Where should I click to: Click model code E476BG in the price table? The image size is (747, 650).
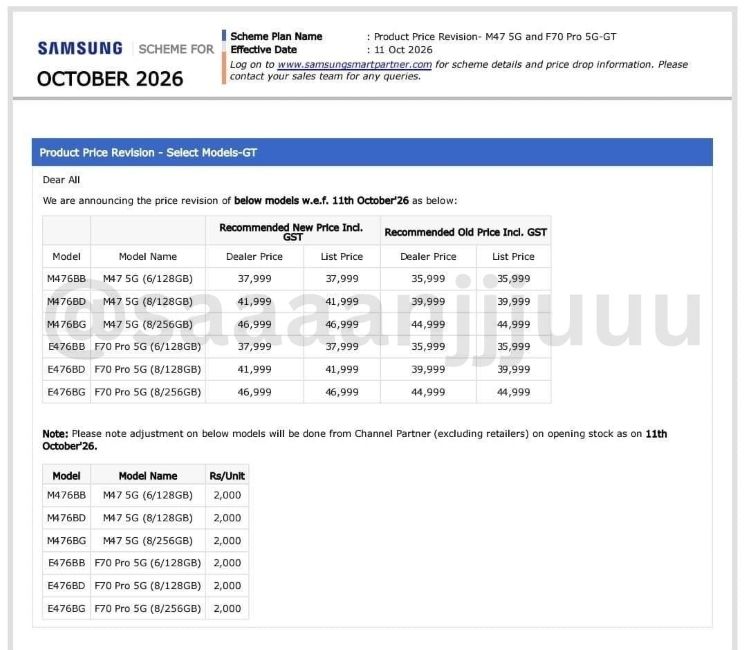click(66, 392)
